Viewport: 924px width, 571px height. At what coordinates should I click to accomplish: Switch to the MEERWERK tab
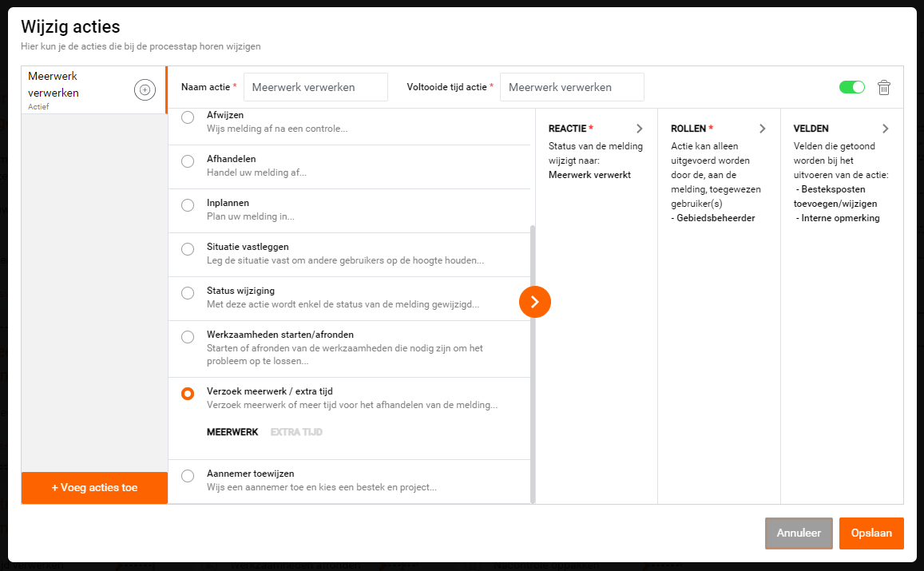point(232,432)
